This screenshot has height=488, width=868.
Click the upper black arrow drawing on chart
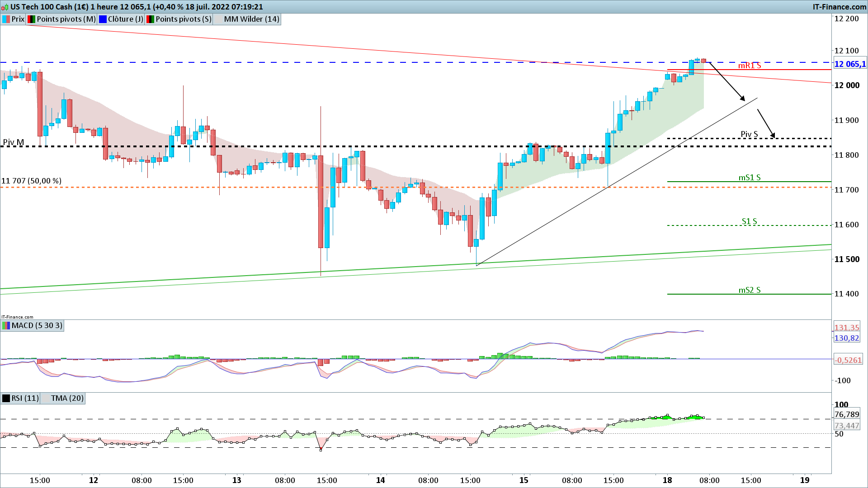pyautogui.click(x=726, y=81)
